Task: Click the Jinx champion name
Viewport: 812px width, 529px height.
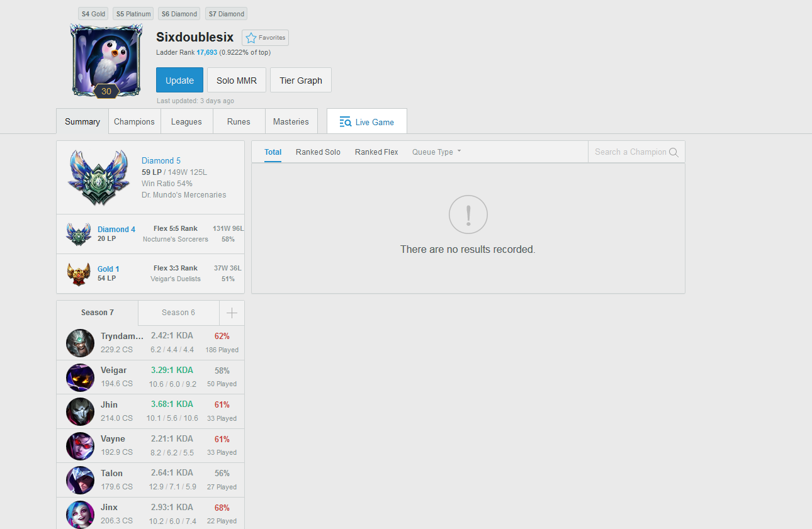Action: click(x=109, y=507)
